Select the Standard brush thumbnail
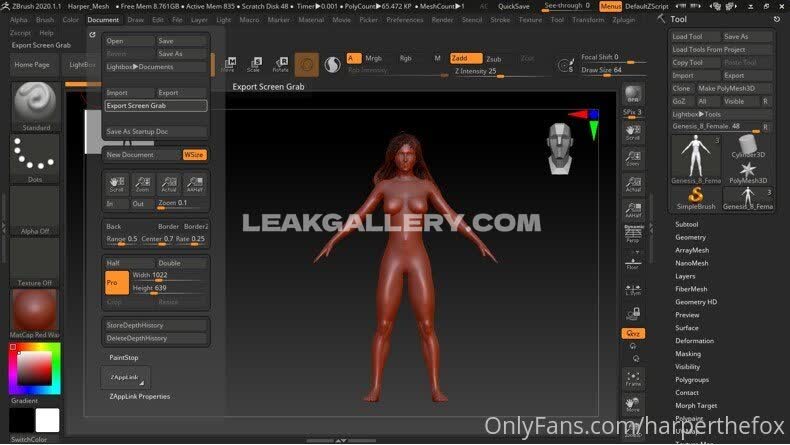 point(35,106)
